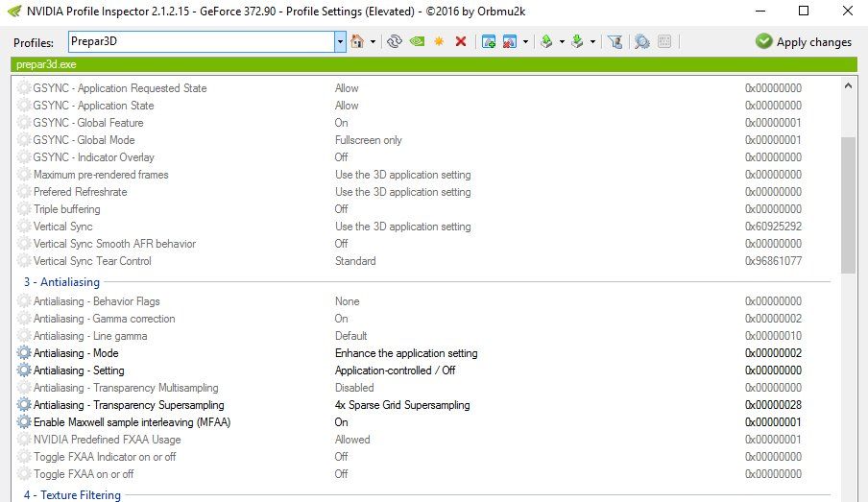Click the 'Standard' value for Tear Control
The image size is (868, 502).
pos(355,261)
